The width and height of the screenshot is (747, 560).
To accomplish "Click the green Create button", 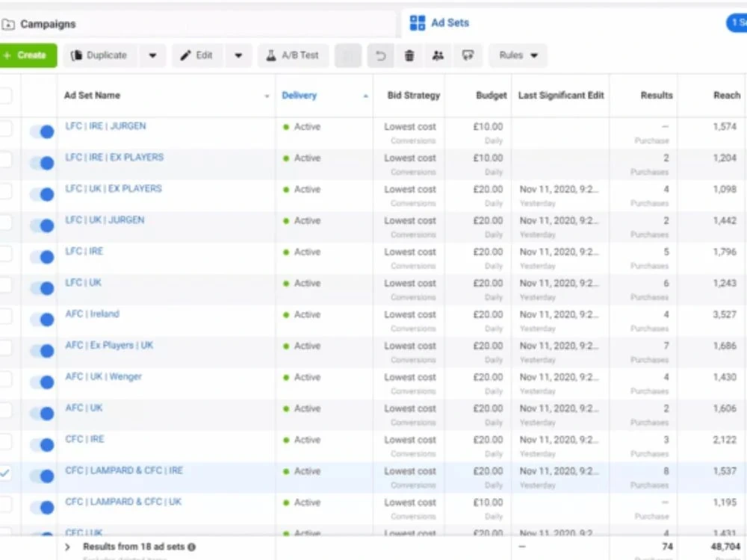I will tap(28, 56).
